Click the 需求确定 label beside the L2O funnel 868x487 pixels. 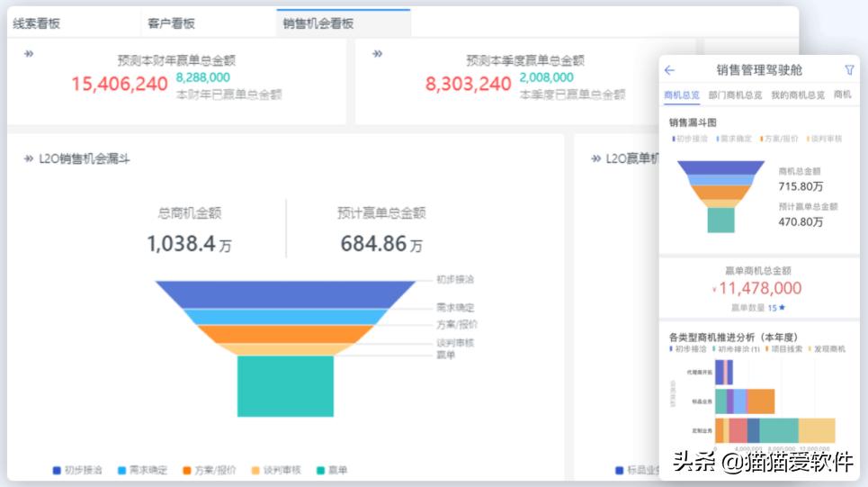click(455, 307)
